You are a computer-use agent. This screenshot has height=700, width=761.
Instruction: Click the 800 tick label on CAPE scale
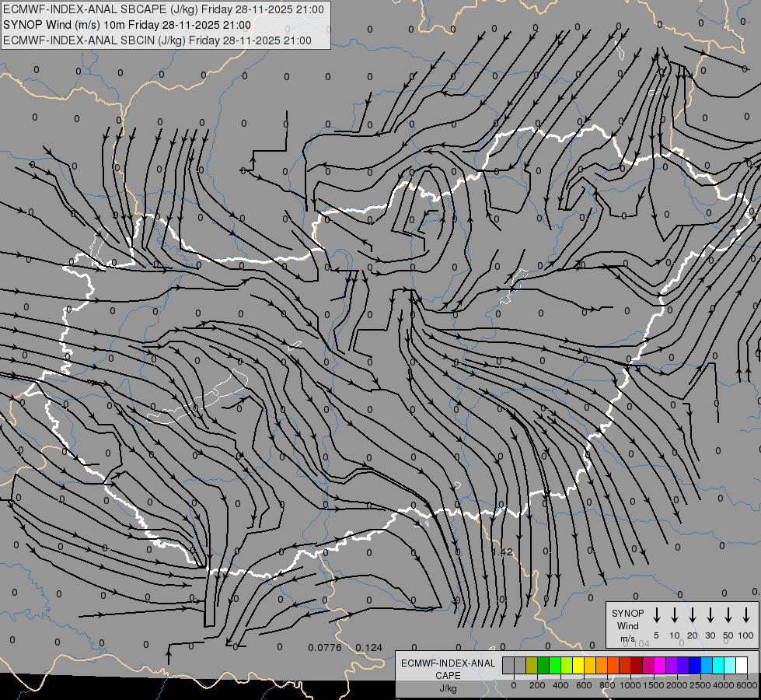click(607, 685)
